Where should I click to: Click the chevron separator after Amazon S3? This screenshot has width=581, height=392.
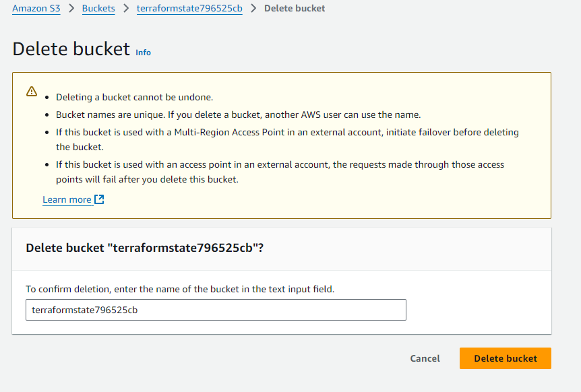point(71,8)
